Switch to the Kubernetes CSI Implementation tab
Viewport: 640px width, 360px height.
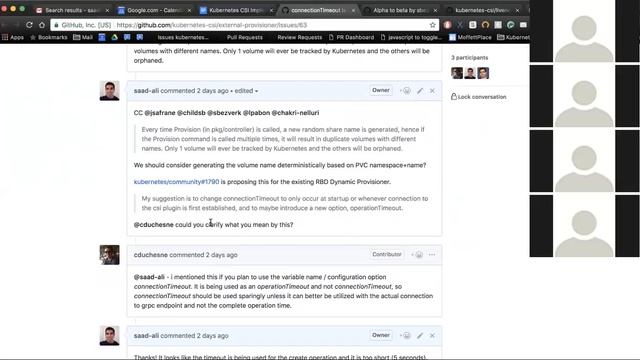coord(237,10)
